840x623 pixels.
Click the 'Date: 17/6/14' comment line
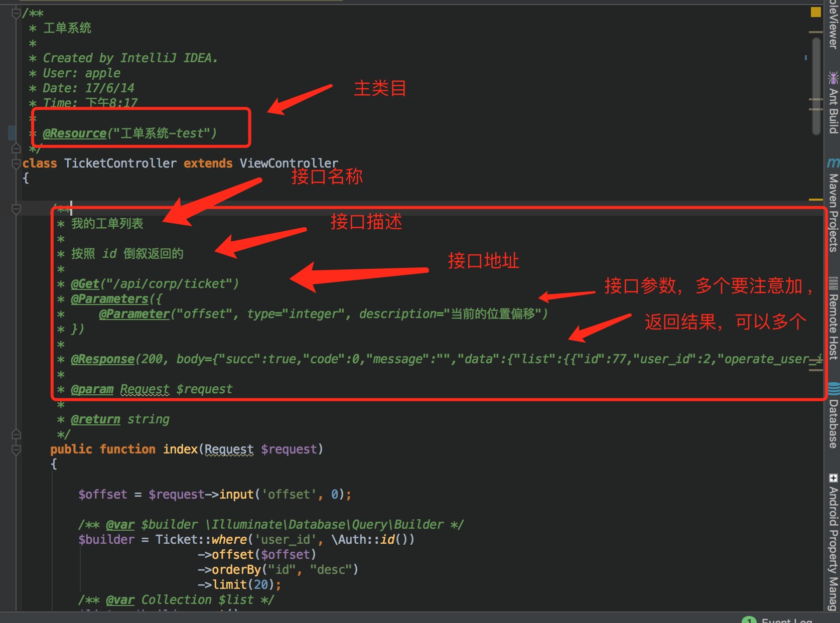click(x=88, y=88)
